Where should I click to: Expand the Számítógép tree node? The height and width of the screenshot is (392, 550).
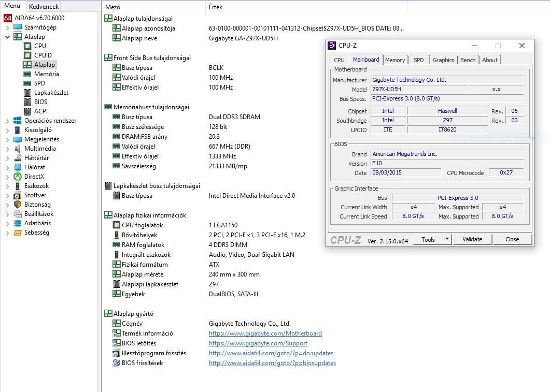tap(7, 27)
